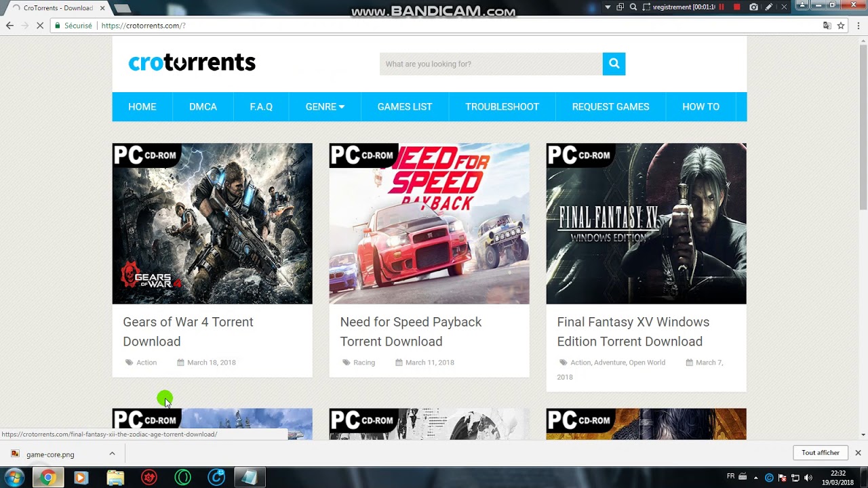Open the Chrome user profile button
Viewport: 868px width, 488px height.
pyautogui.click(x=802, y=5)
